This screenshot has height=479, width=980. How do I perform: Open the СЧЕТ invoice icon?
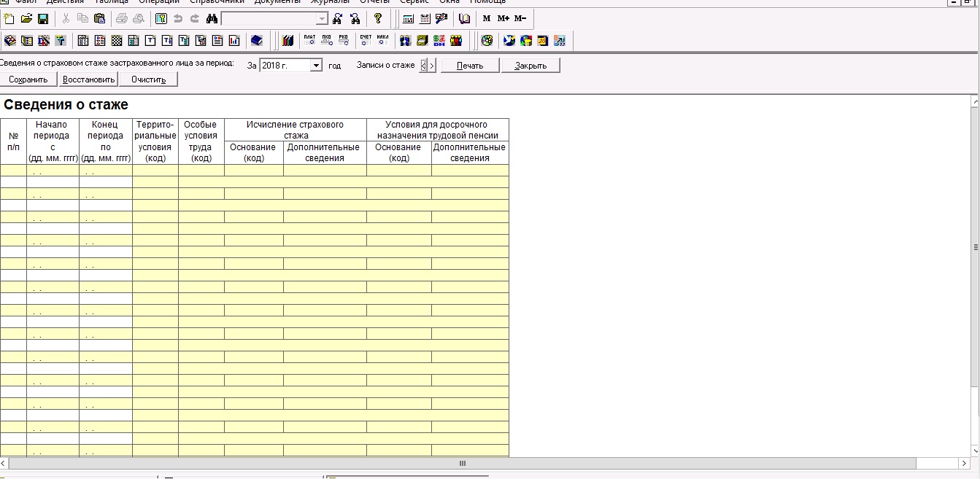click(x=366, y=40)
